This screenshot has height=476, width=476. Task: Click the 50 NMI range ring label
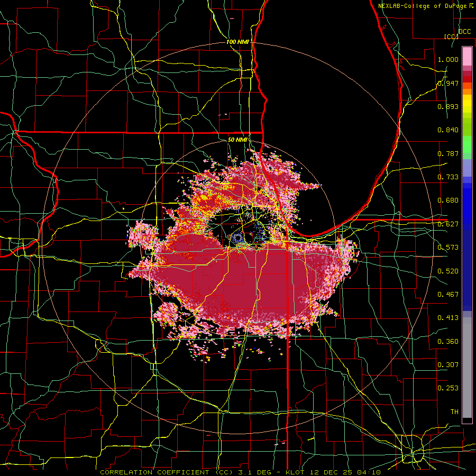click(237, 140)
